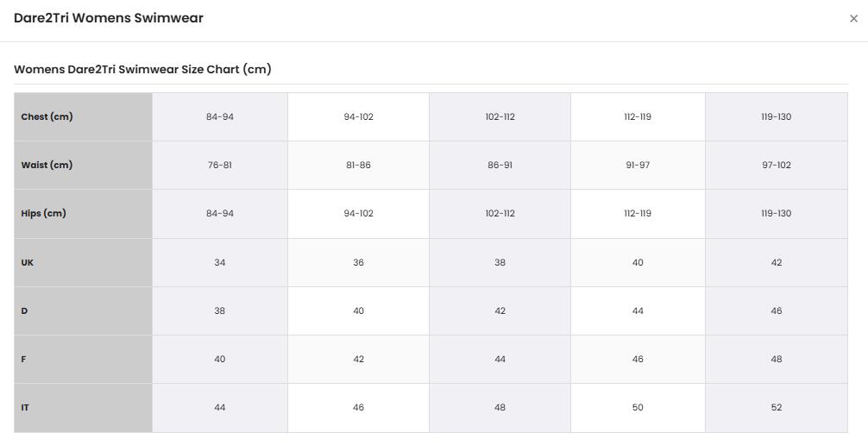Click the Womens Dare2Tri Swimwear Size Chart heading
The width and height of the screenshot is (868, 445).
point(142,69)
